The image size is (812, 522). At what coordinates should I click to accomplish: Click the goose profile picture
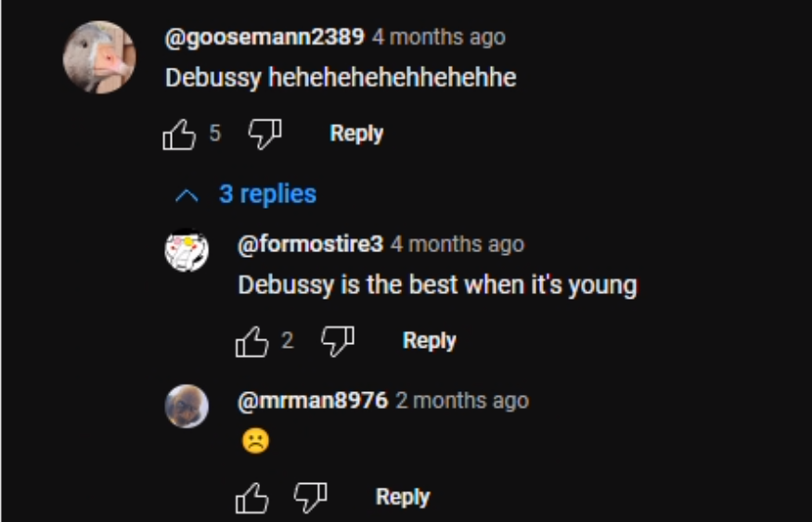click(99, 57)
